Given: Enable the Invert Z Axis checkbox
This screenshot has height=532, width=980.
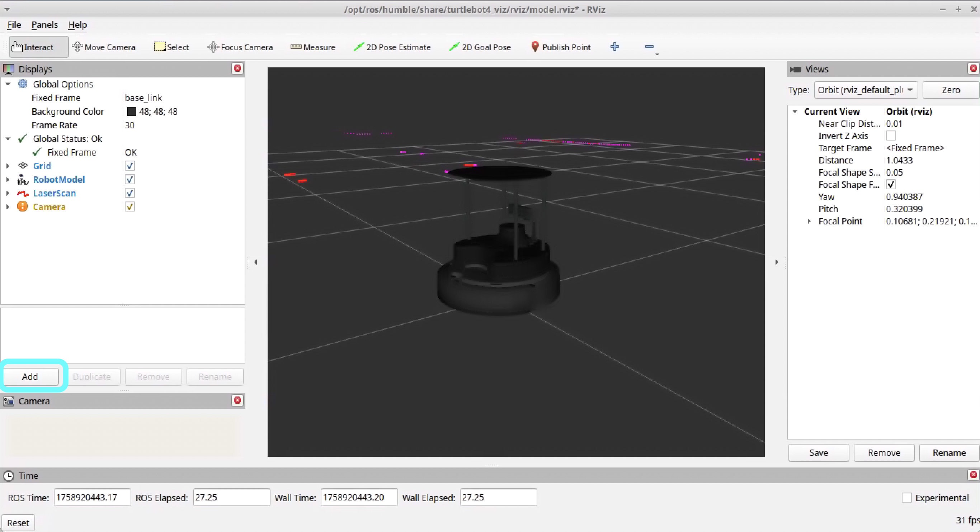Looking at the screenshot, I should [891, 136].
